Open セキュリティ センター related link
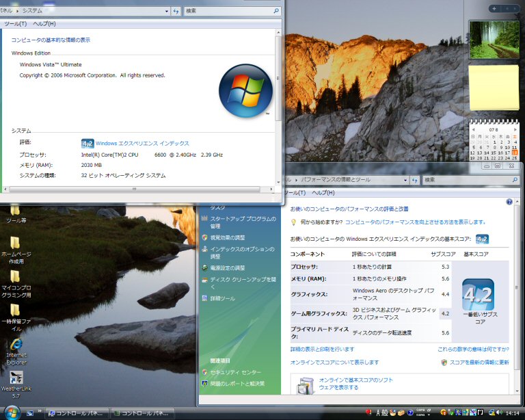Viewport: 525px width, 420px height. click(x=236, y=372)
